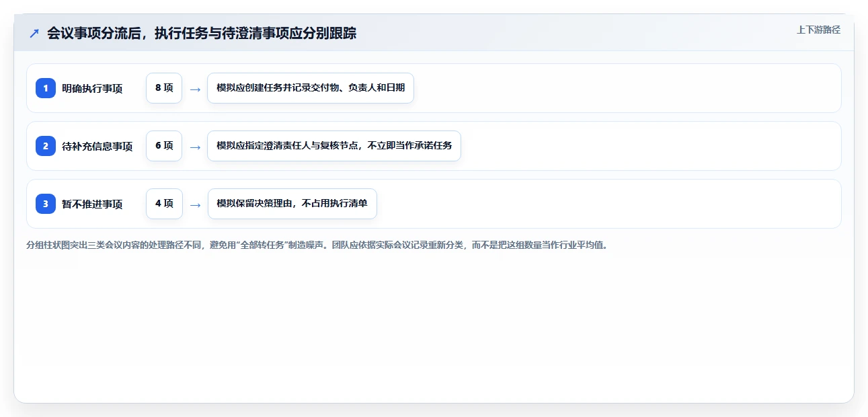Image resolution: width=868 pixels, height=417 pixels.
Task: Click the 暂不推进事项 row label
Action: point(92,204)
